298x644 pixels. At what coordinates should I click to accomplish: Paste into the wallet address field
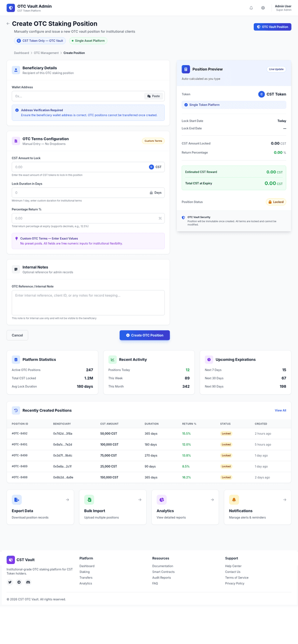pos(154,96)
